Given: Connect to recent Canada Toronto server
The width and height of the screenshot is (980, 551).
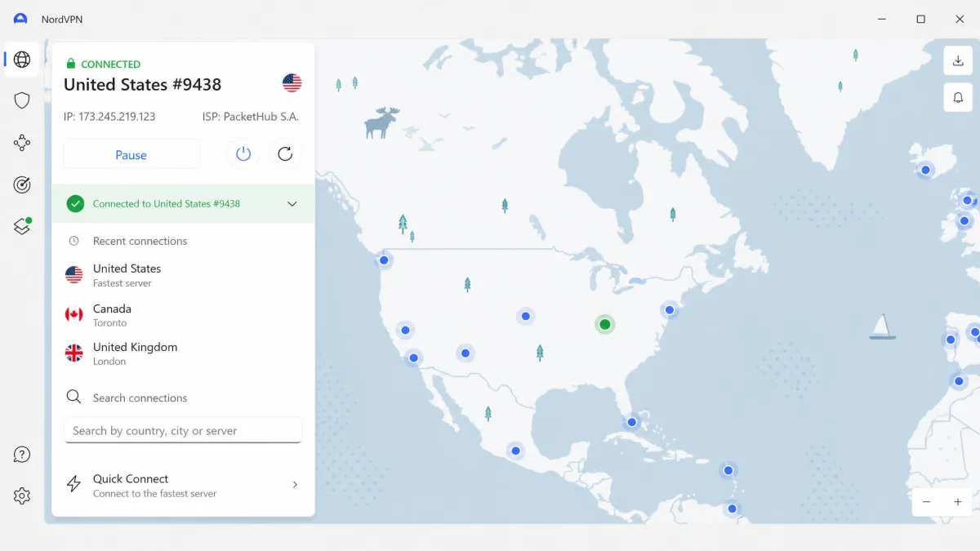Looking at the screenshot, I should [183, 315].
